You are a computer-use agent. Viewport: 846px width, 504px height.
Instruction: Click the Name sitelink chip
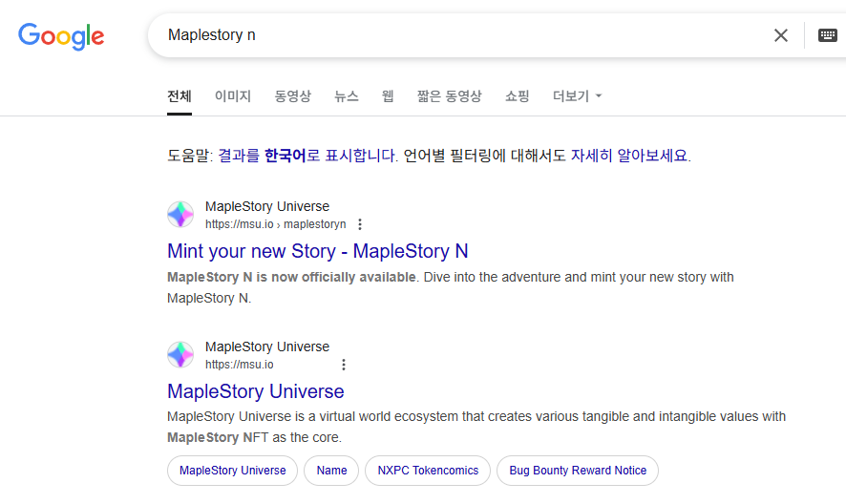pos(331,471)
